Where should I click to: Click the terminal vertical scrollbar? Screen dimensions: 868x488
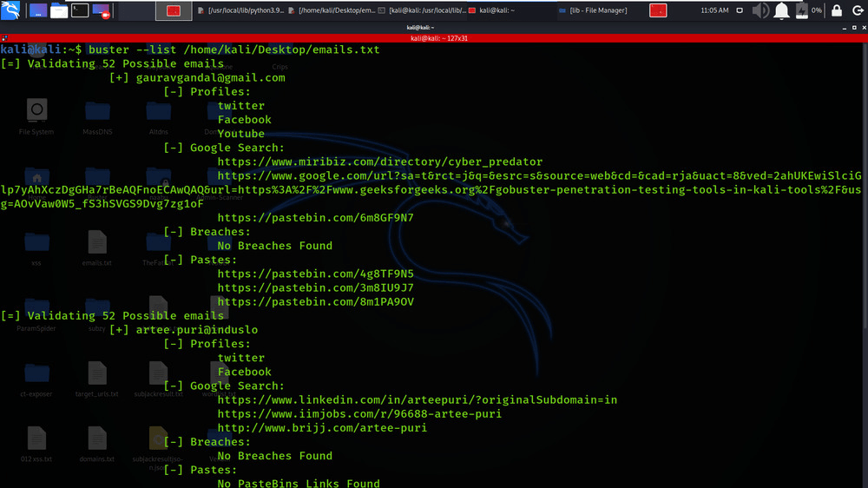[865, 184]
